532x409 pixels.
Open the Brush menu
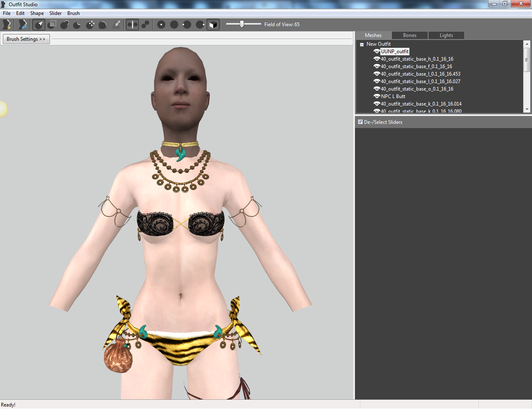pyautogui.click(x=74, y=13)
